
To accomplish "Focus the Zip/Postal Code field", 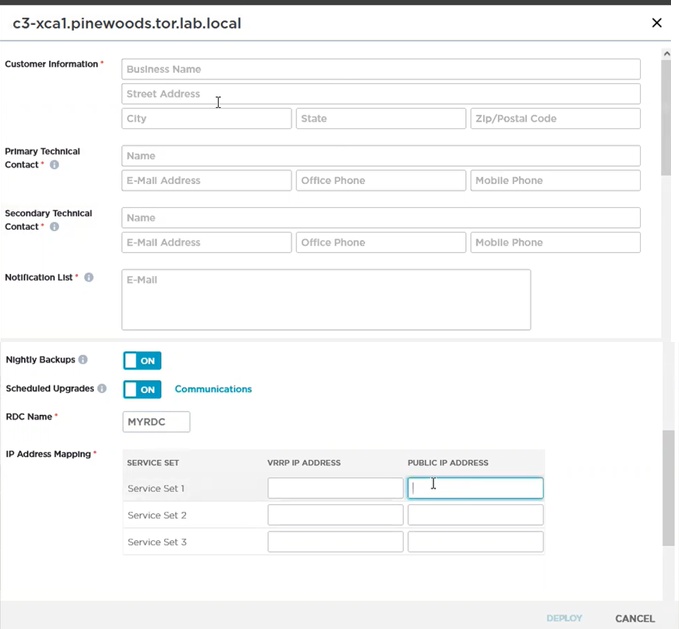I will click(x=555, y=118).
